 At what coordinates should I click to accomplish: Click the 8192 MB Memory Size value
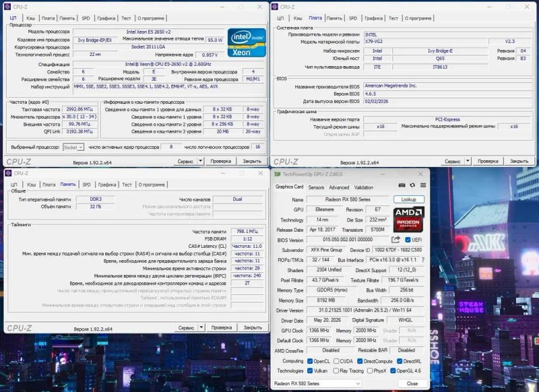pyautogui.click(x=325, y=300)
